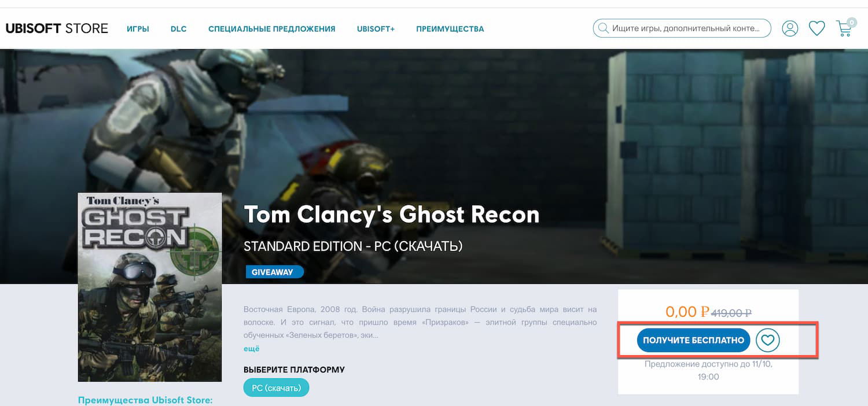The height and width of the screenshot is (406, 868).
Task: Open the Преимущества menu item
Action: (x=450, y=29)
